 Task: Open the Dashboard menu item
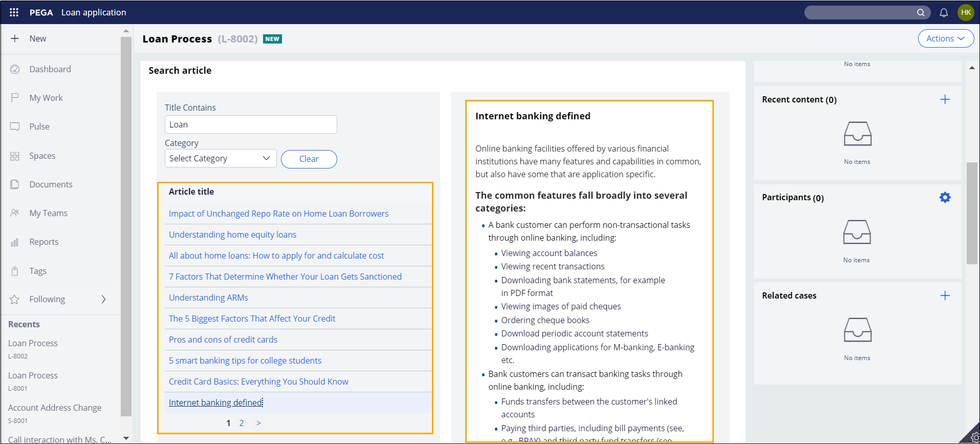(50, 69)
